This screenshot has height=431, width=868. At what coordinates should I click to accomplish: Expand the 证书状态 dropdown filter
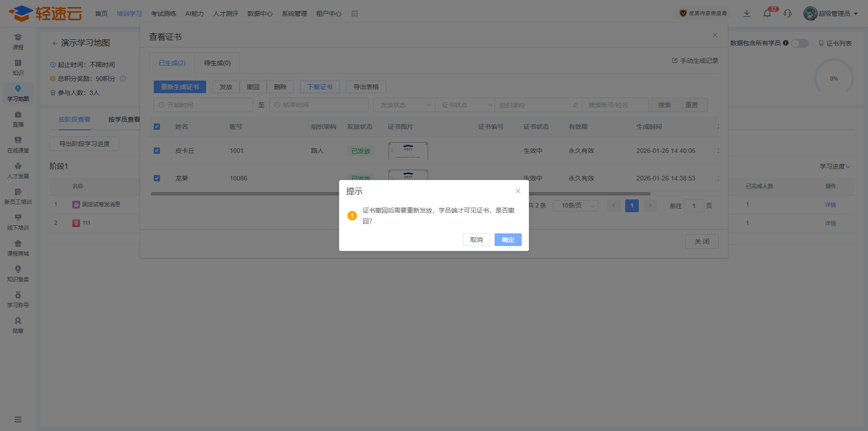pyautogui.click(x=465, y=105)
